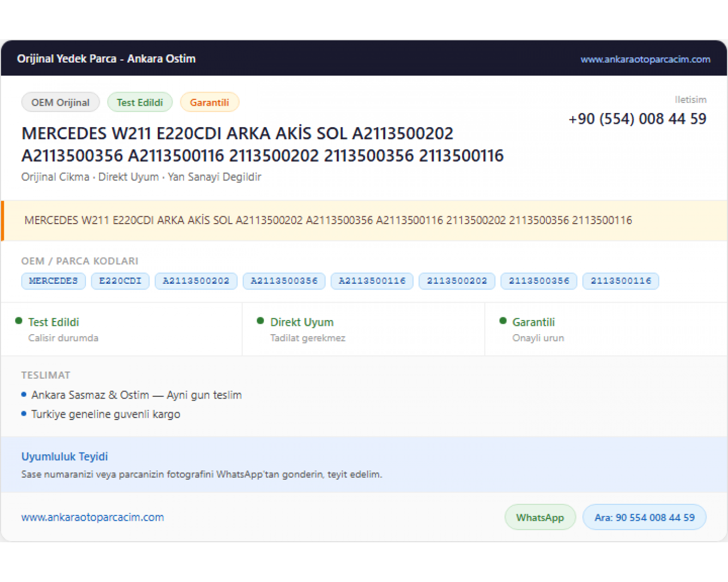728x582 pixels.
Task: Click the green dot beside Test Edildi
Action: [19, 321]
